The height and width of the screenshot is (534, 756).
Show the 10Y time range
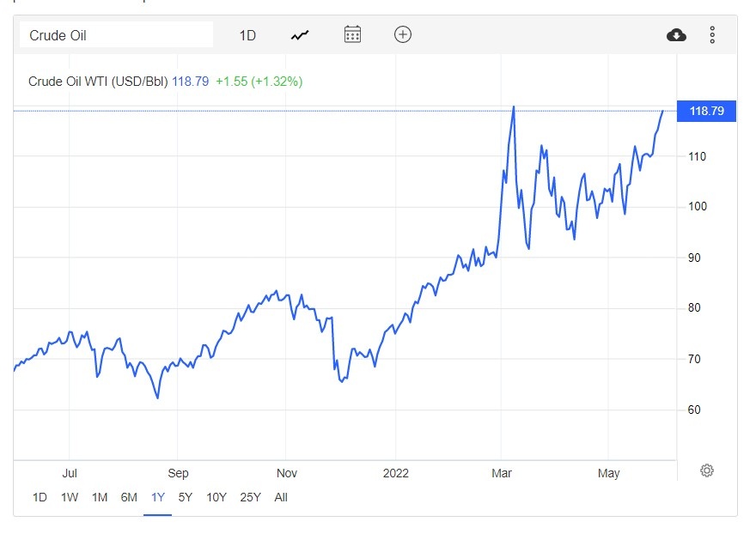216,497
